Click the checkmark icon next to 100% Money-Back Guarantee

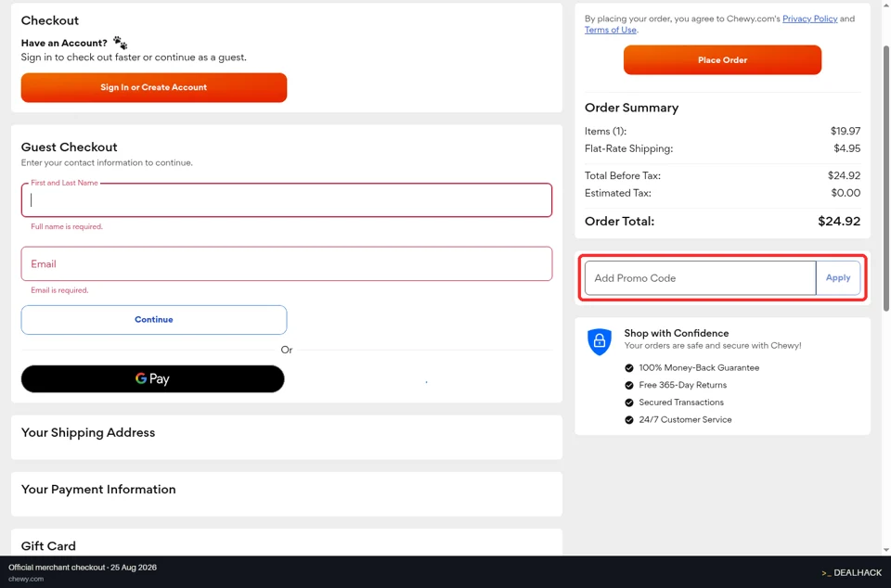[629, 368]
